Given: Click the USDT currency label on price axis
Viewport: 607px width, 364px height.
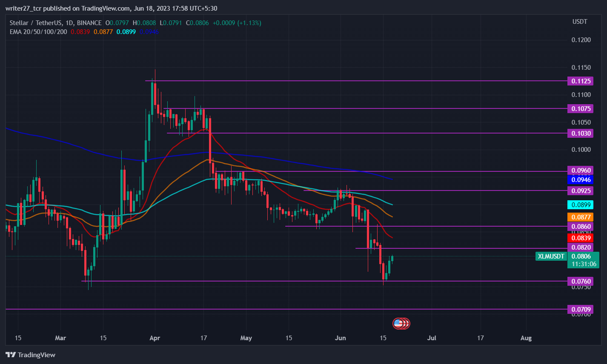Looking at the screenshot, I should coord(580,22).
